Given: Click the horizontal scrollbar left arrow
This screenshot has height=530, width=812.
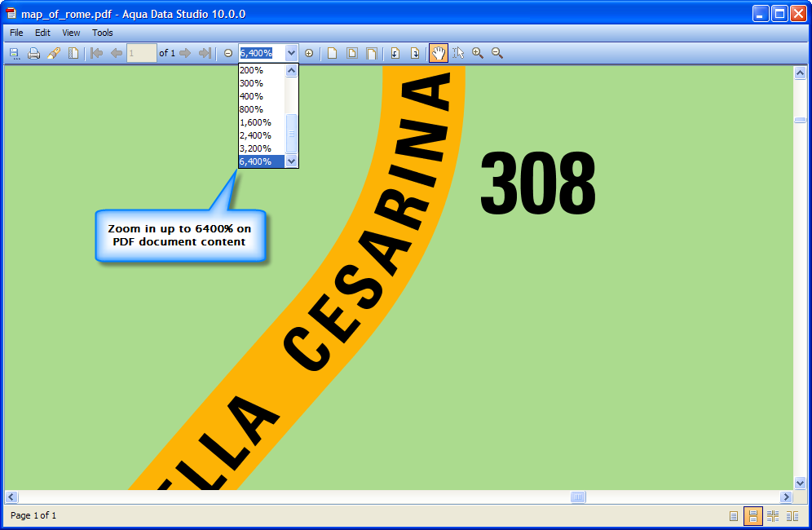Looking at the screenshot, I should click(11, 497).
